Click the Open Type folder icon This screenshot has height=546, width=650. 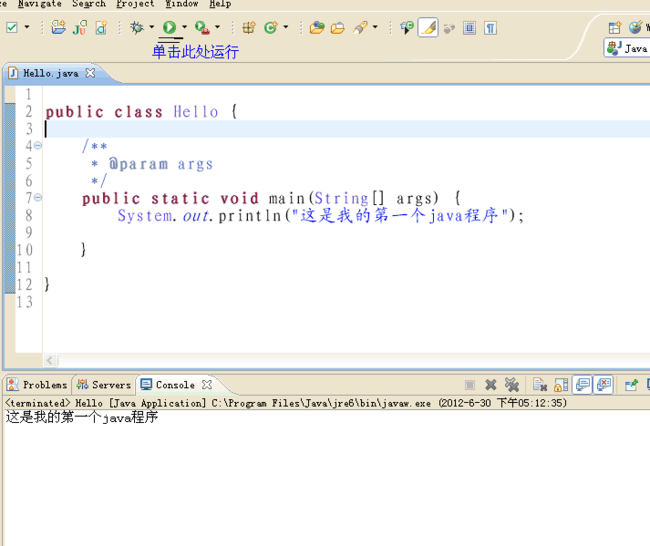(317, 28)
